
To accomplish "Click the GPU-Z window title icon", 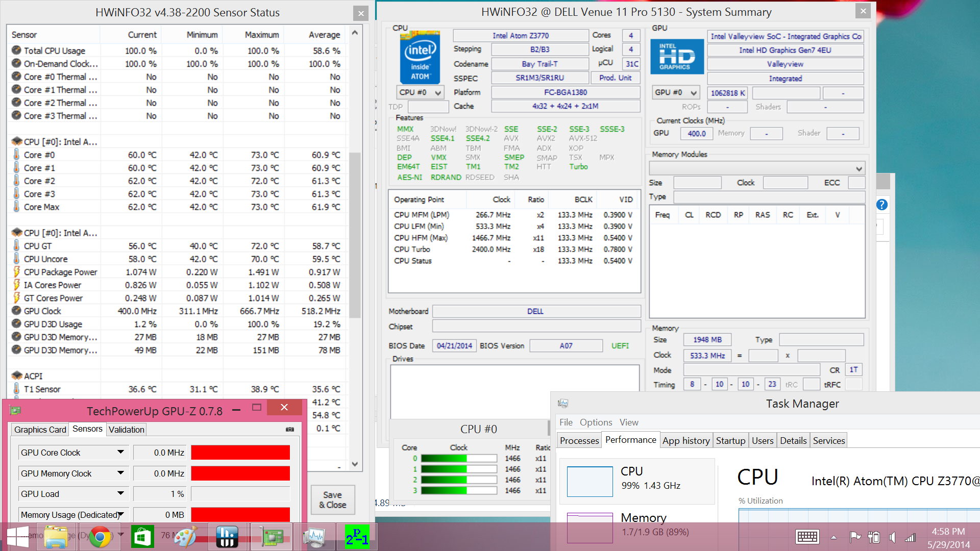I will (x=15, y=410).
